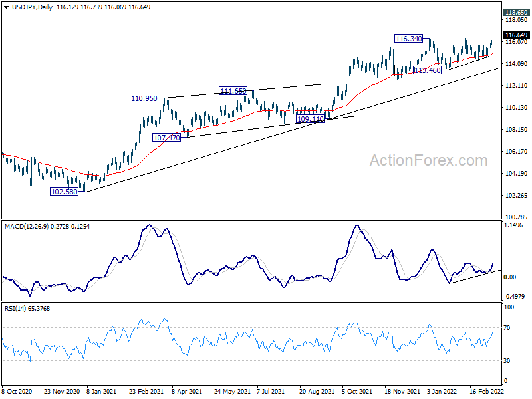Click the 8 Oct 2020 date marker
The width and height of the screenshot is (532, 399).
pyautogui.click(x=17, y=391)
